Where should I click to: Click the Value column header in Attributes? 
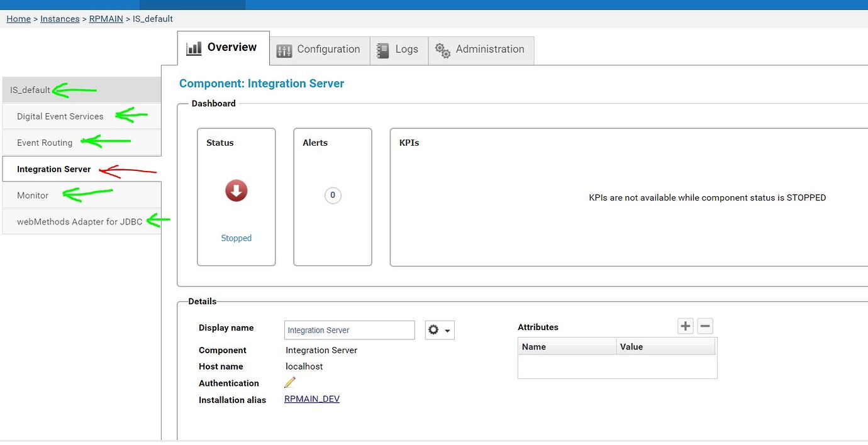click(665, 346)
